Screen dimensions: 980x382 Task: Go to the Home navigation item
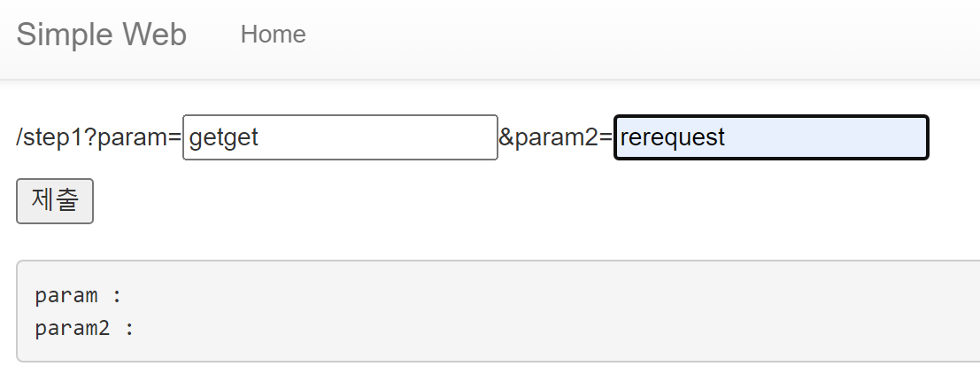(274, 35)
